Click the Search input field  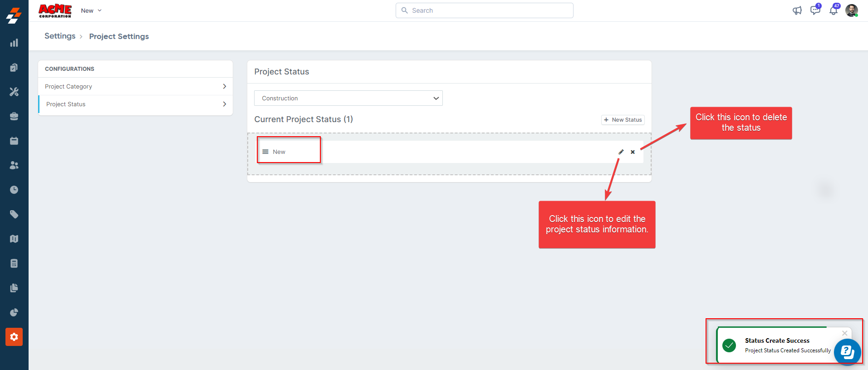(x=485, y=10)
